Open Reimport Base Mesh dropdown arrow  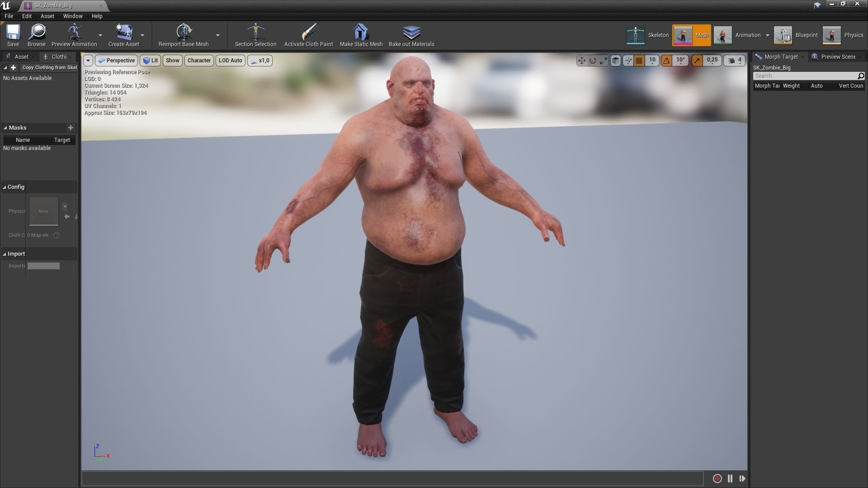tap(218, 35)
